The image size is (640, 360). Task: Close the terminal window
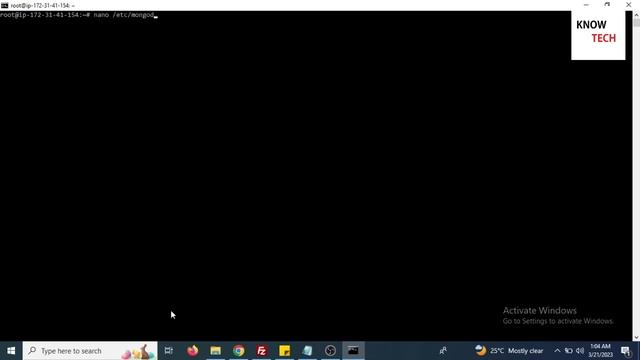[x=629, y=5]
